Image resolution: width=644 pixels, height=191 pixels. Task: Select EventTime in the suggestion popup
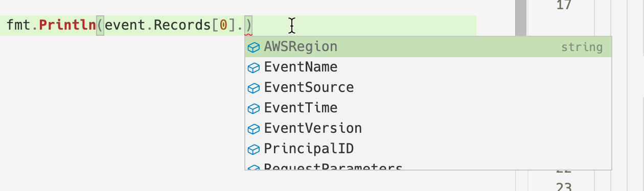point(428,108)
